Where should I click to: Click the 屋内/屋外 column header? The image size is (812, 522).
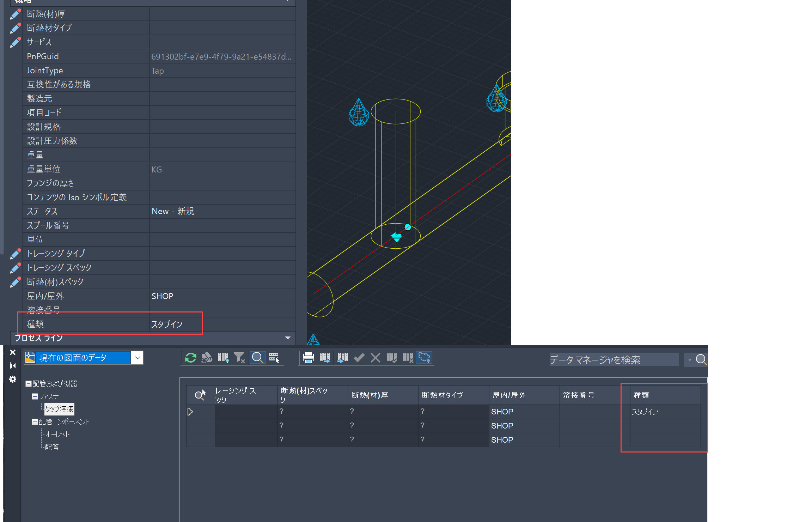(524, 395)
